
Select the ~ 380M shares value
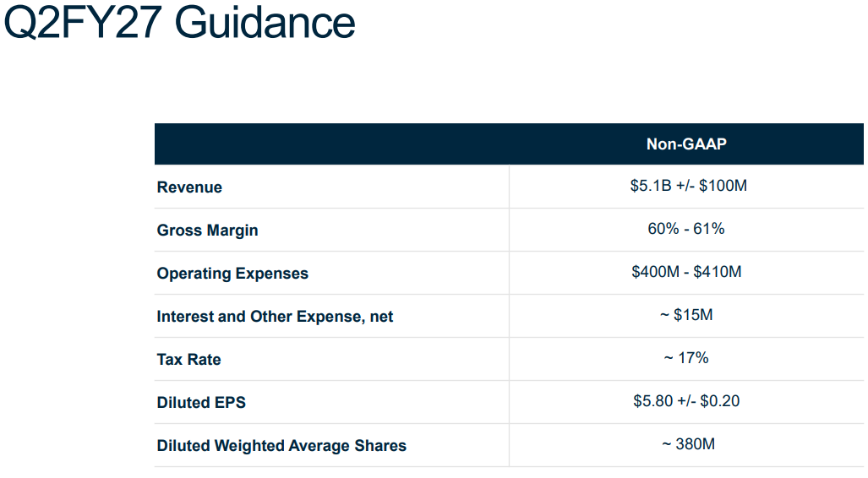pyautogui.click(x=688, y=443)
